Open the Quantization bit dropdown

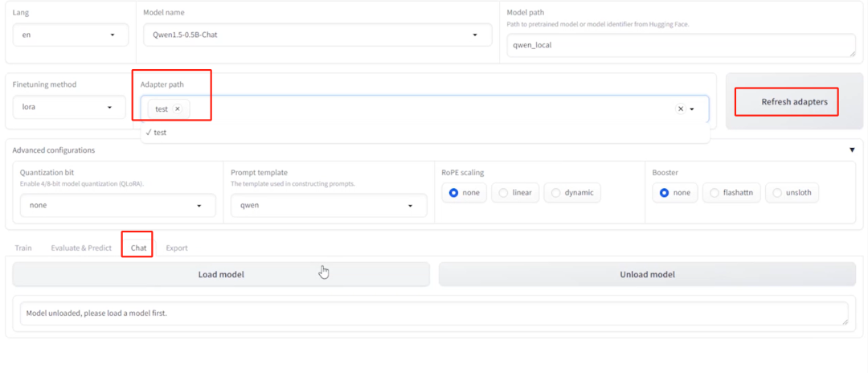coord(117,206)
